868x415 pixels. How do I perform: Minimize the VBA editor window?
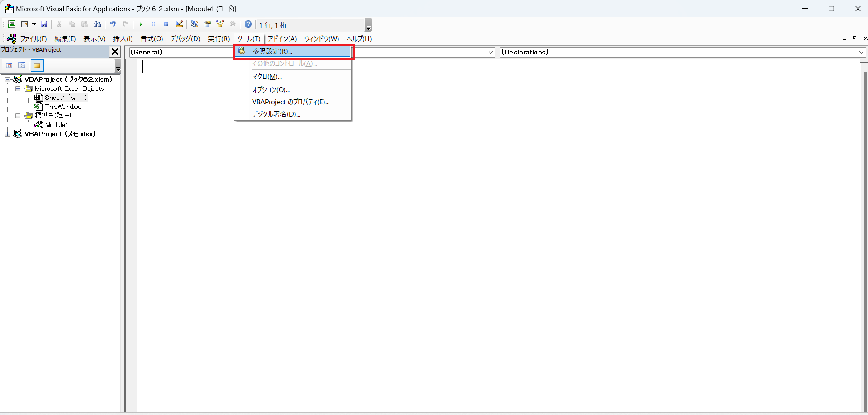click(x=805, y=9)
